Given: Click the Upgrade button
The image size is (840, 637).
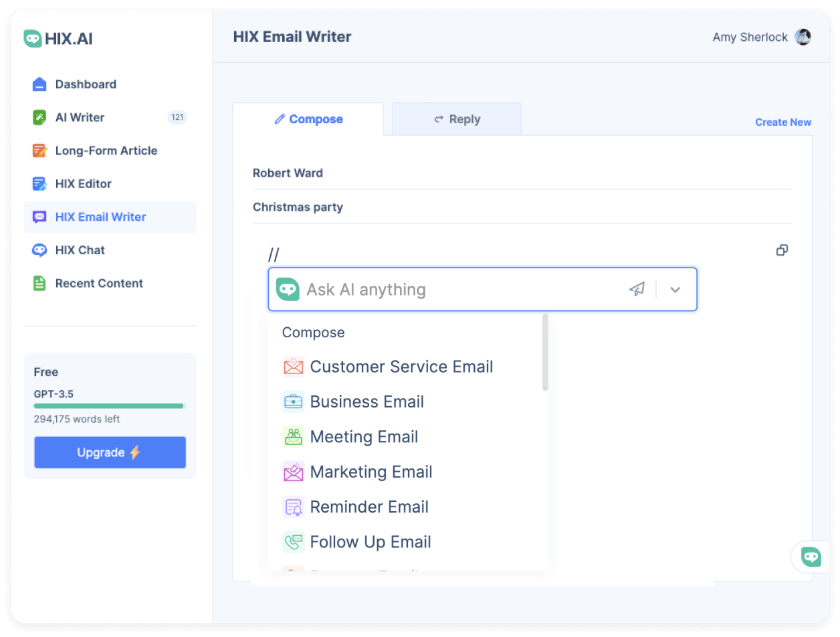Looking at the screenshot, I should (x=110, y=452).
